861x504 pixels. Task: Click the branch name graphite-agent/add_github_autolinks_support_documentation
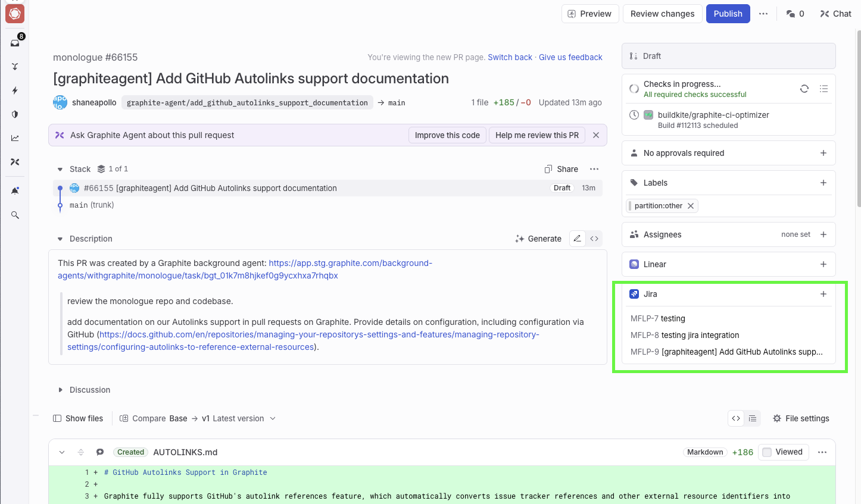point(247,102)
